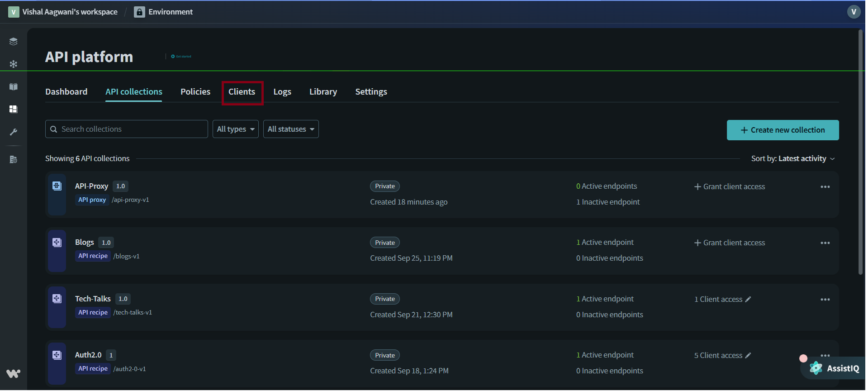Click the API-Proxy collection icon
Image resolution: width=868 pixels, height=391 pixels.
(57, 186)
